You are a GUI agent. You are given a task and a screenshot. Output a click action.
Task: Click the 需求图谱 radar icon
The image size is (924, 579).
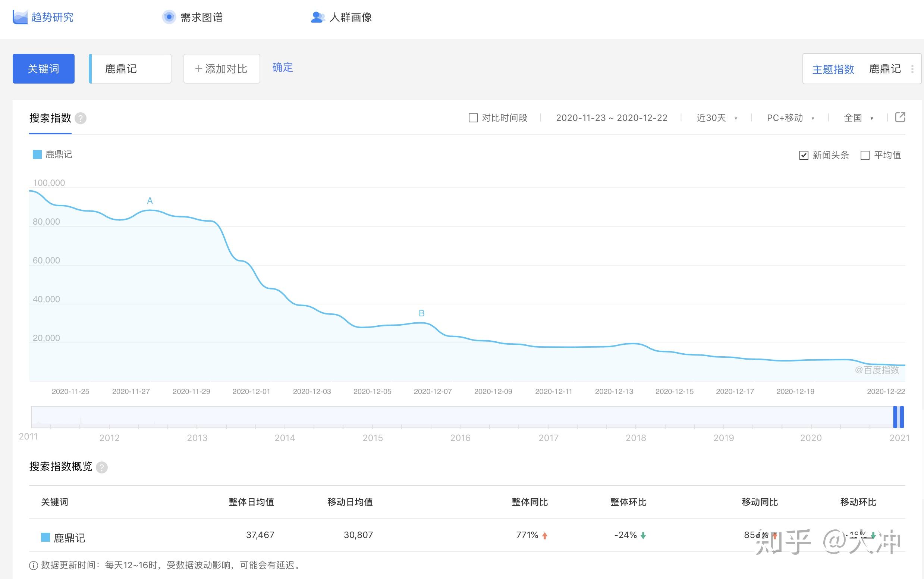[169, 17]
